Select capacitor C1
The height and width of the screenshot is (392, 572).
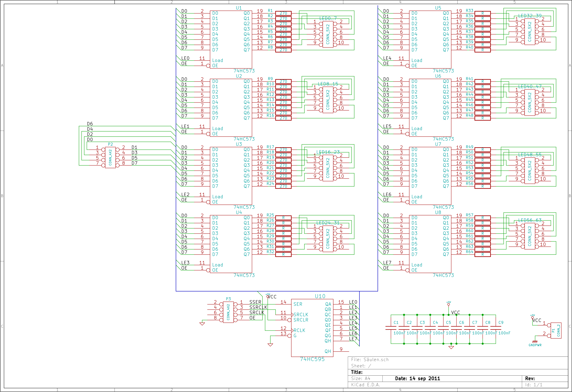click(391, 328)
